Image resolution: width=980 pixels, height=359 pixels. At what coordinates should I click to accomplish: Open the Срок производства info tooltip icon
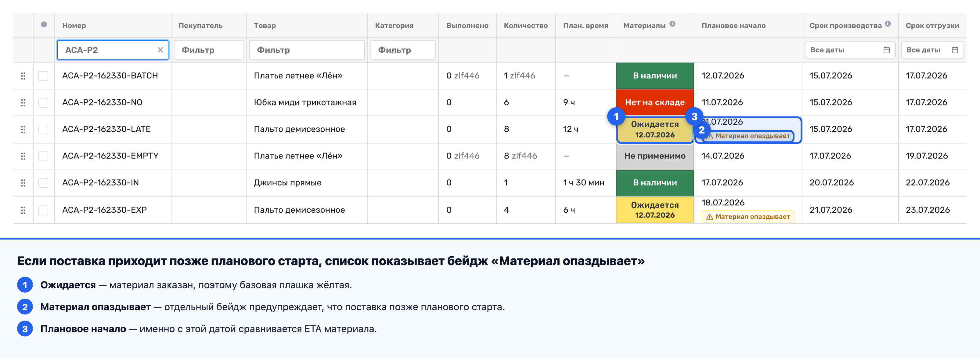tap(888, 23)
